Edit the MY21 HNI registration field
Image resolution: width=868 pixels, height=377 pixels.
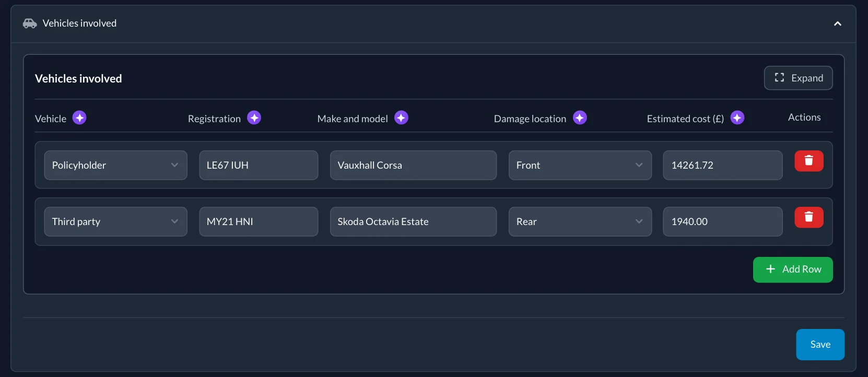259,221
